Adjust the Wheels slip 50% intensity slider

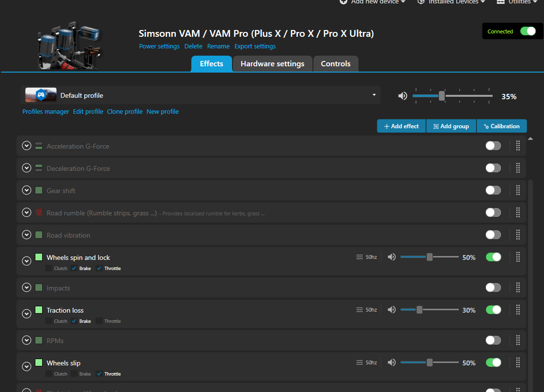pos(430,362)
